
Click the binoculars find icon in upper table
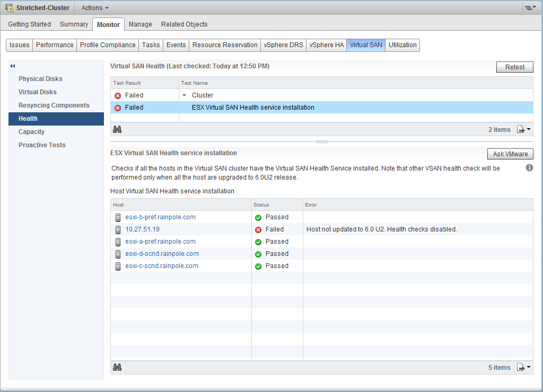[117, 129]
